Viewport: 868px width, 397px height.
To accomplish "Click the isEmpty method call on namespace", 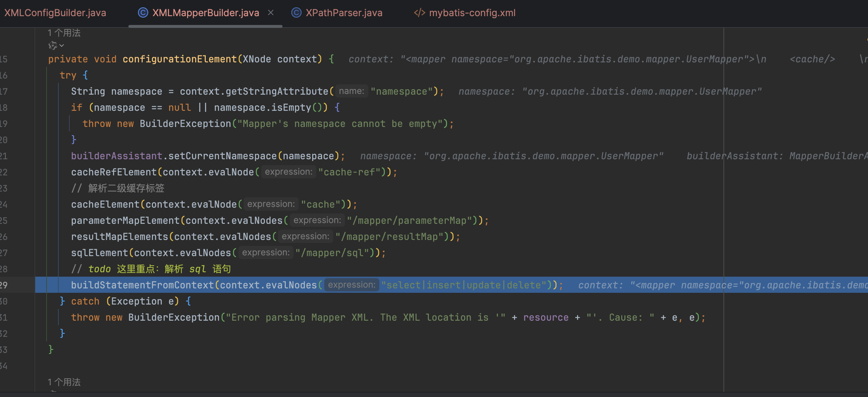I will (x=291, y=108).
